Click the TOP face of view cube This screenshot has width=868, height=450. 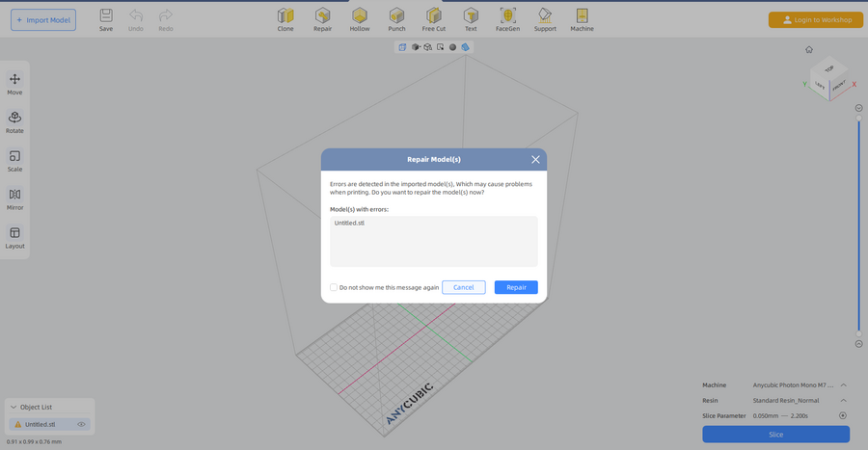[x=829, y=68]
